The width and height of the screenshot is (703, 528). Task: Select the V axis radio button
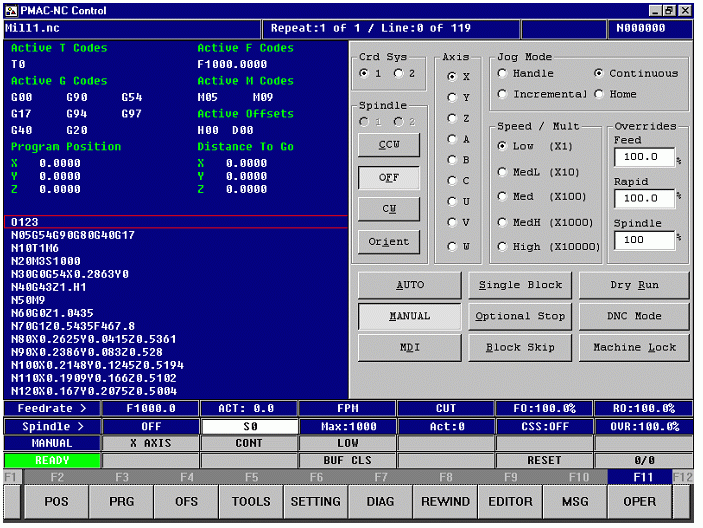(x=452, y=222)
